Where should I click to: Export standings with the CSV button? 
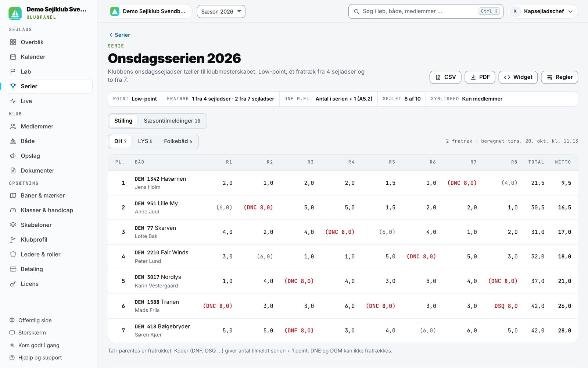click(x=445, y=77)
